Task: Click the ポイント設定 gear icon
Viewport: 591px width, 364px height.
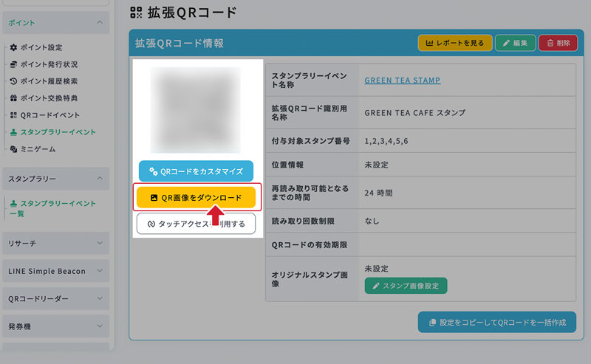Action: (x=14, y=47)
